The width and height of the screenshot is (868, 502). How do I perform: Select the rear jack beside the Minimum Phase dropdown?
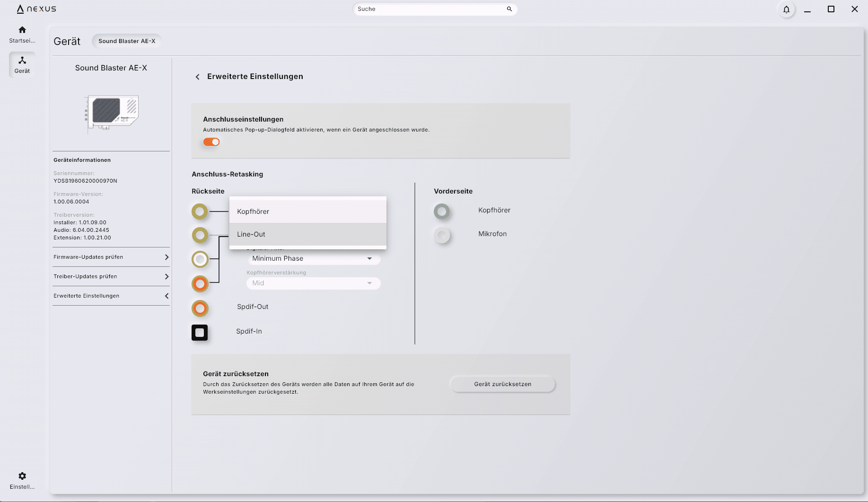point(200,259)
